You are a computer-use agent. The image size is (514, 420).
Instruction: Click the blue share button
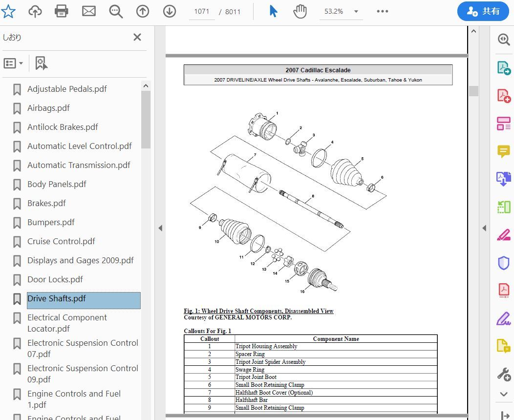483,11
